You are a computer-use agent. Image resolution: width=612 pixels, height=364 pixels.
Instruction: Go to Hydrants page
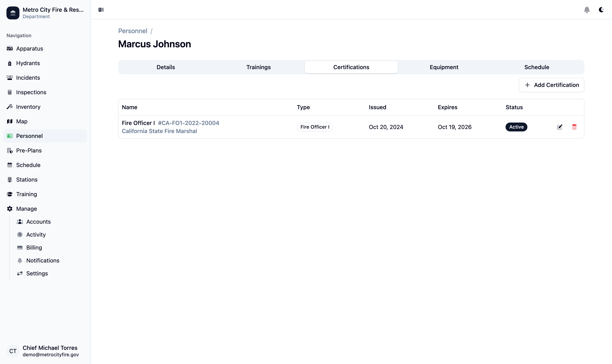point(28,63)
